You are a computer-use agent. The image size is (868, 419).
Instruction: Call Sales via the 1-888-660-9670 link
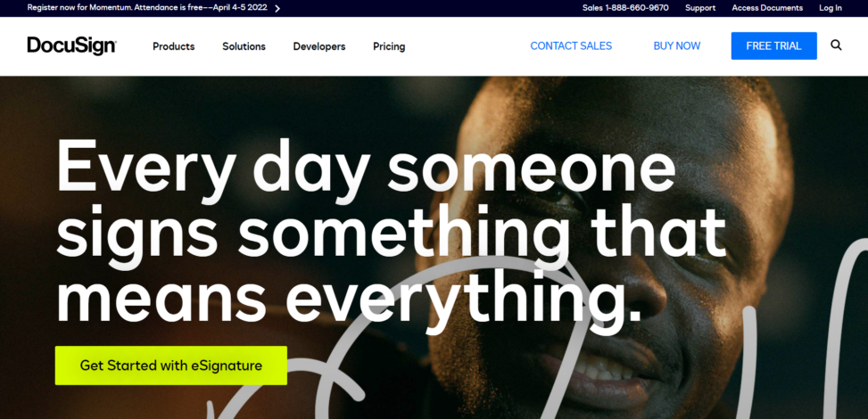pyautogui.click(x=625, y=8)
